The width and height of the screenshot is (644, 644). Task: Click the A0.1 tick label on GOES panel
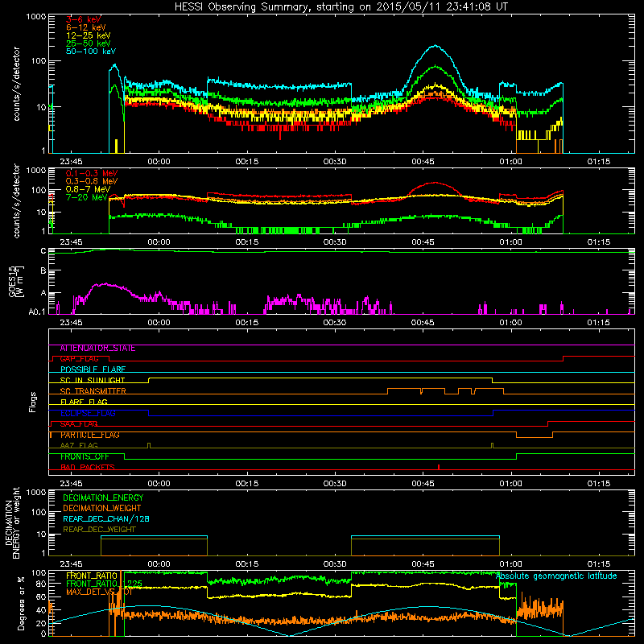[x=37, y=312]
